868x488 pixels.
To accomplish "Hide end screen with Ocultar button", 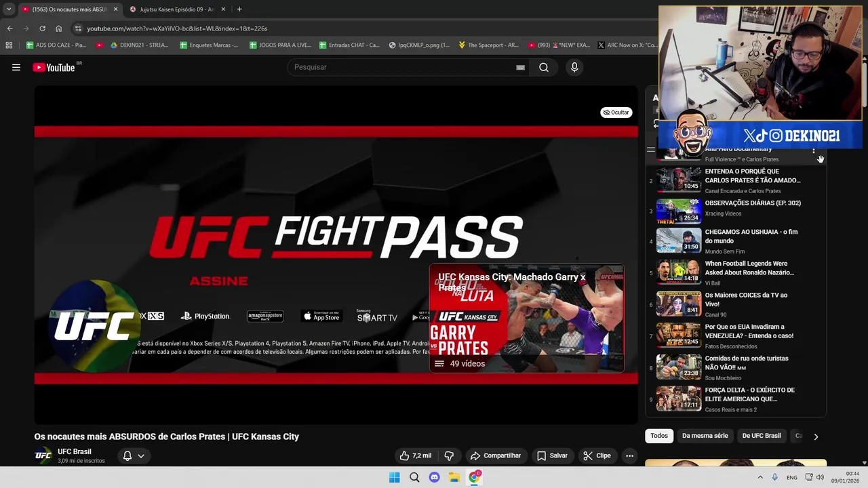I will pyautogui.click(x=616, y=113).
